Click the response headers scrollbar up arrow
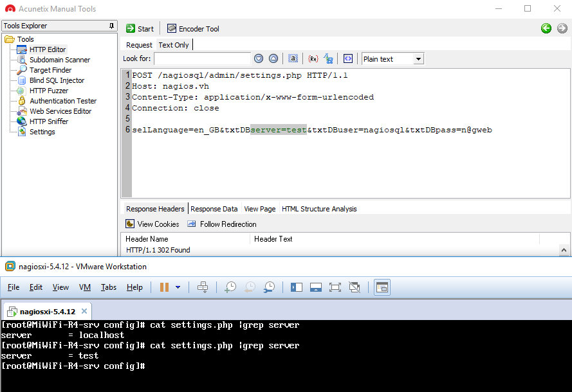 coord(564,250)
